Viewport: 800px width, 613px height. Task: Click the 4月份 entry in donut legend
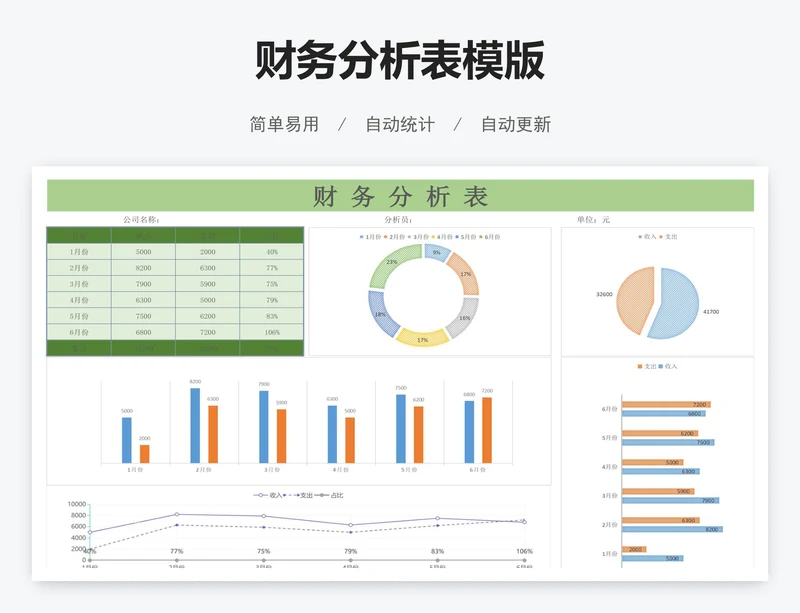[442, 237]
